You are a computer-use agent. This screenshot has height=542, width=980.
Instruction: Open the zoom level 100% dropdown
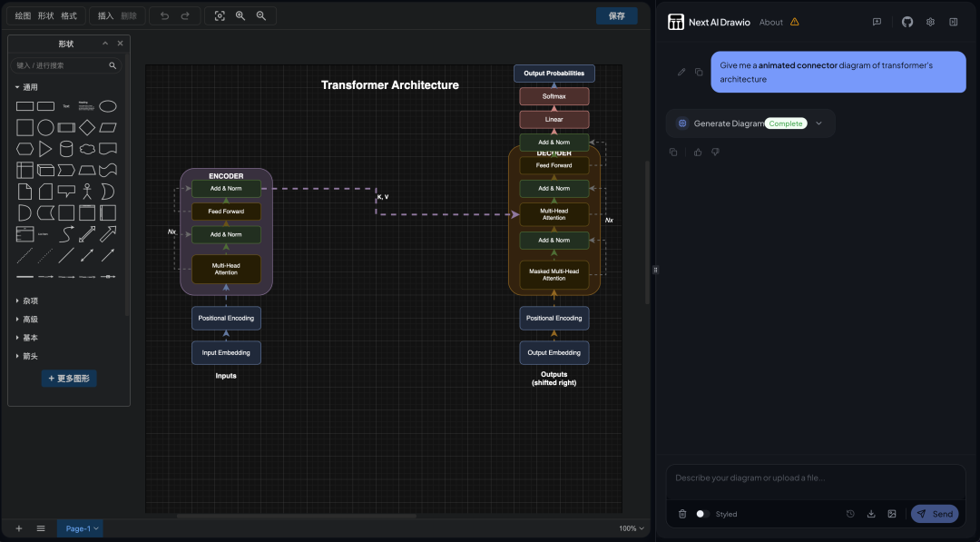pyautogui.click(x=632, y=528)
